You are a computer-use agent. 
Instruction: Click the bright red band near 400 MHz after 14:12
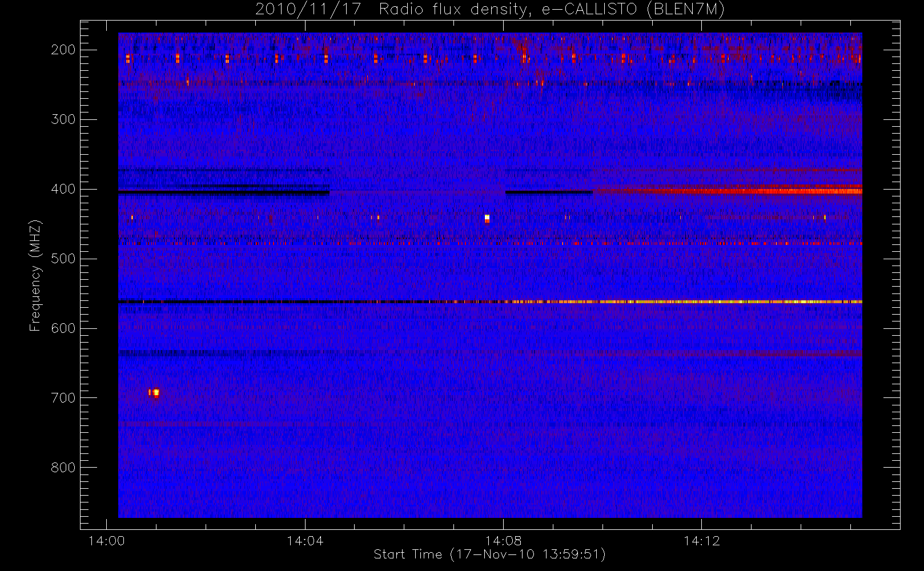pos(782,192)
